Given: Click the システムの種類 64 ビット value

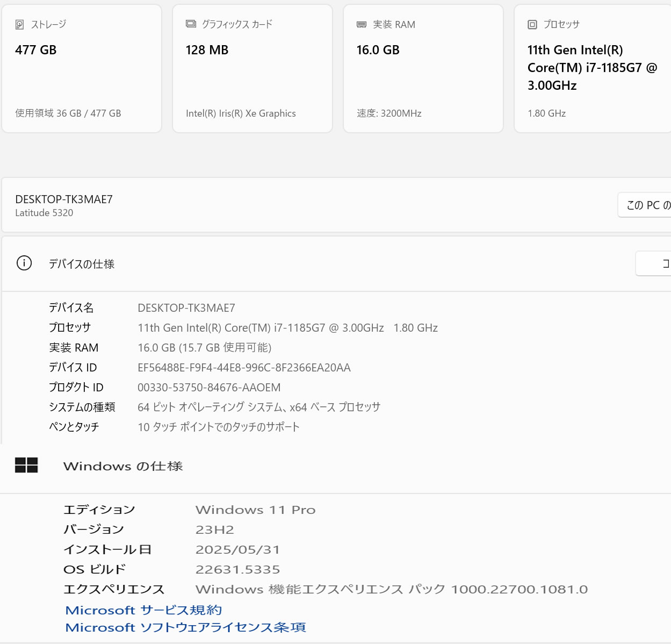Looking at the screenshot, I should click(x=259, y=407).
